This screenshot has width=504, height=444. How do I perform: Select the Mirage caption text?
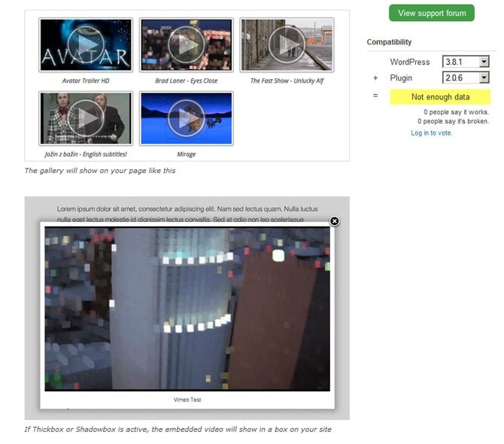[186, 154]
